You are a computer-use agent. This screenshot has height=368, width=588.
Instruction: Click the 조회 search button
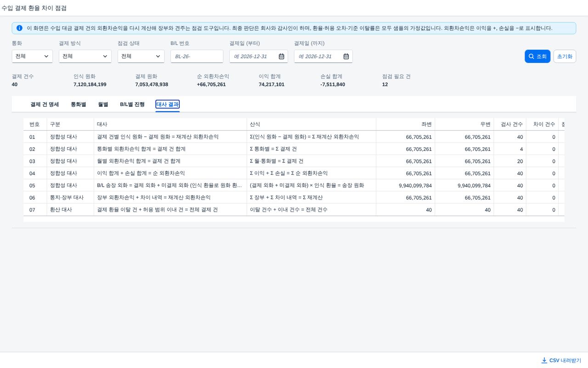(537, 57)
